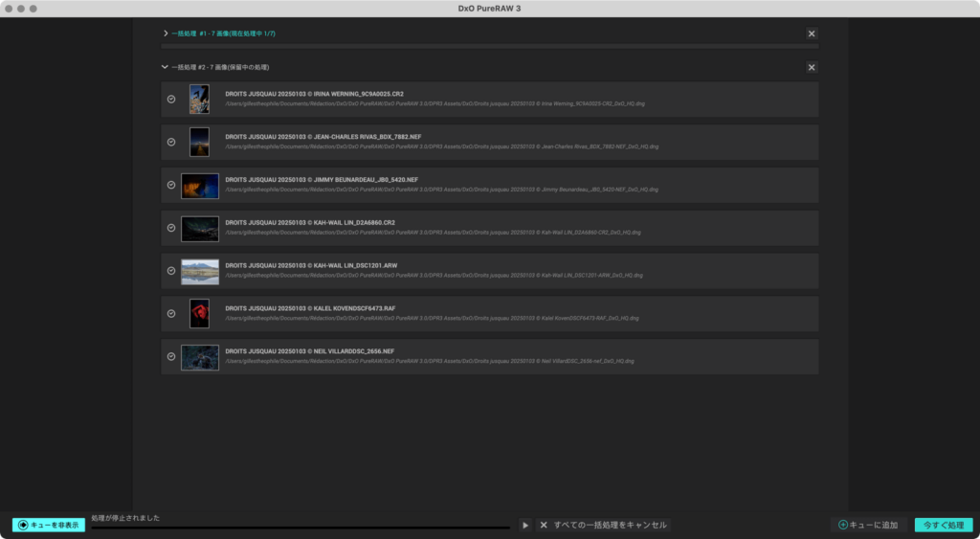Toggle check icon for KAH-WAIL LIN_DSC1201.ARW
The width and height of the screenshot is (980, 539).
(171, 271)
